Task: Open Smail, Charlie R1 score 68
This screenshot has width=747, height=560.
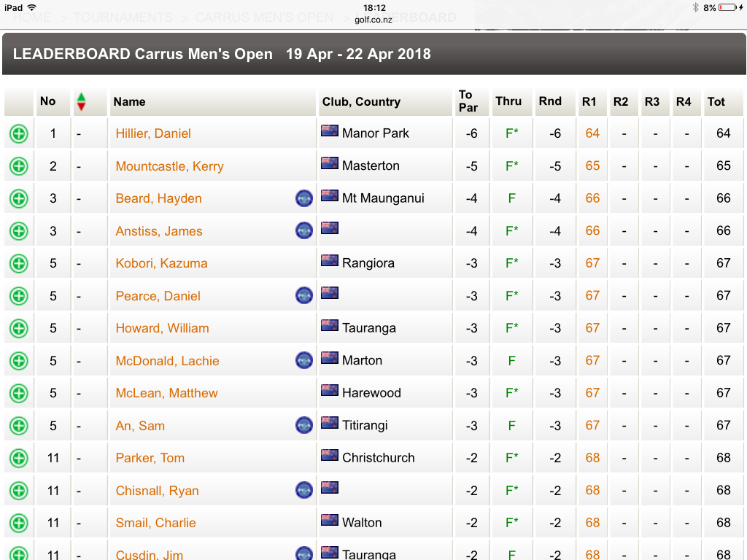Action: 592,523
